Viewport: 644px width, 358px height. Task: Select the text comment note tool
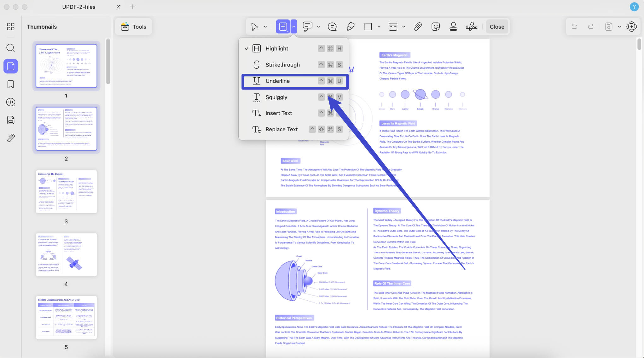pyautogui.click(x=307, y=27)
